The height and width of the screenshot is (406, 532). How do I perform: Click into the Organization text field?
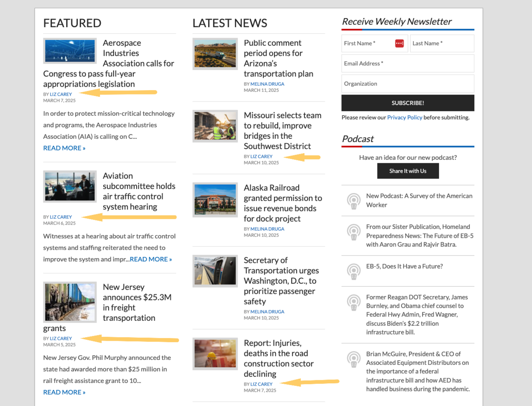point(407,83)
